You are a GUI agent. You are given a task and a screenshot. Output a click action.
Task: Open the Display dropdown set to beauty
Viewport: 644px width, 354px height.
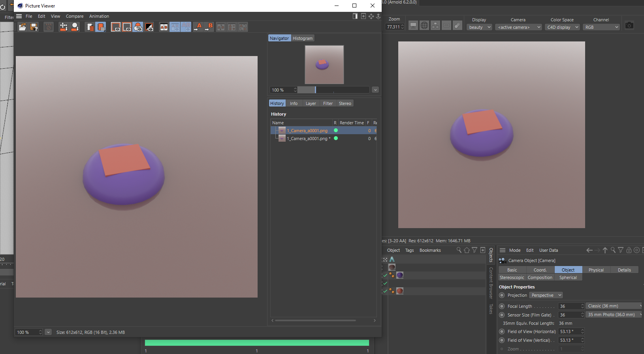point(479,27)
